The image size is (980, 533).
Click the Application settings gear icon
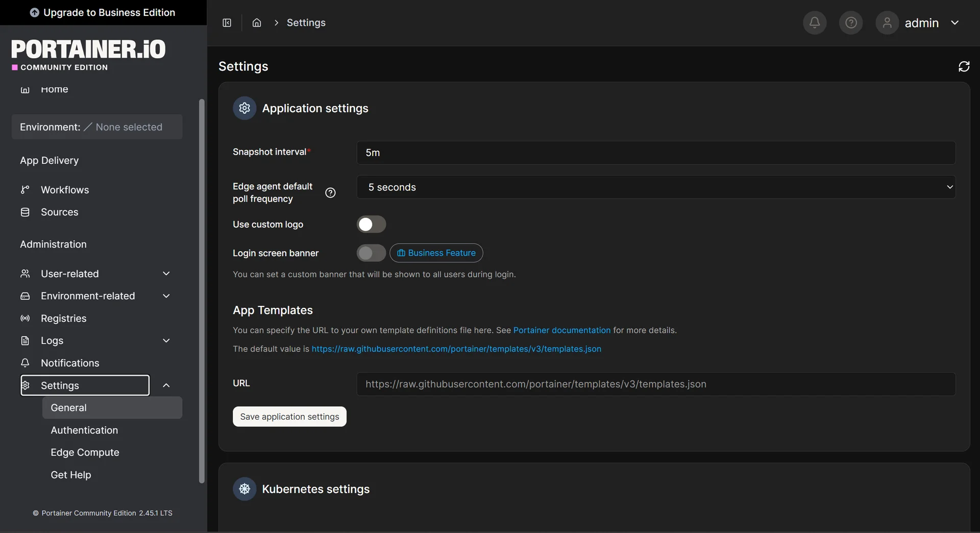click(x=244, y=108)
